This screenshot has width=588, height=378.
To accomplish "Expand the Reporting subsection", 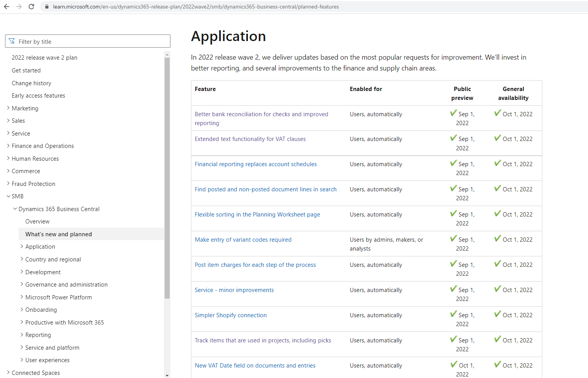I will tap(22, 335).
